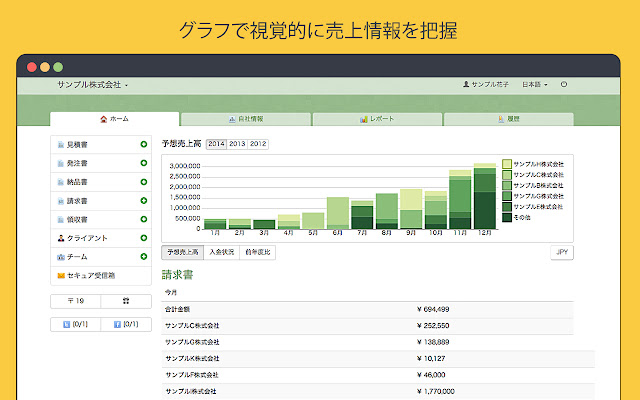Viewport: 640px width, 400px height.
Task: Add a client with the クライアント plus icon
Action: tap(144, 238)
